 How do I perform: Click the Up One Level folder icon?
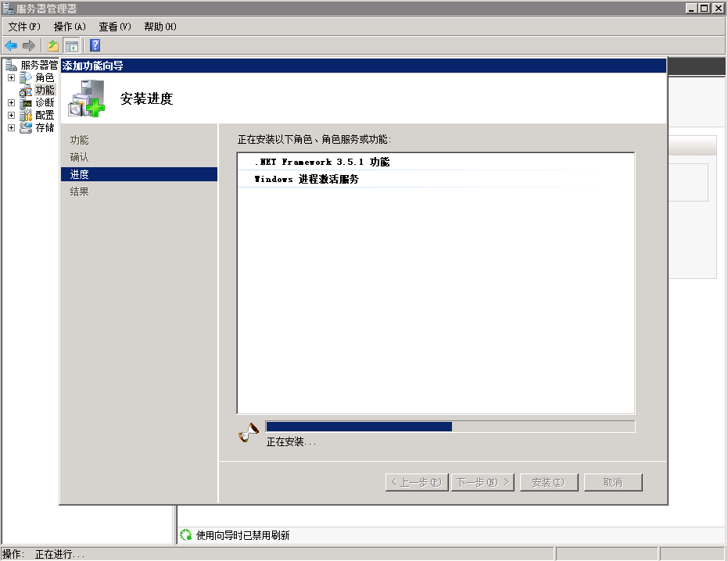53,45
